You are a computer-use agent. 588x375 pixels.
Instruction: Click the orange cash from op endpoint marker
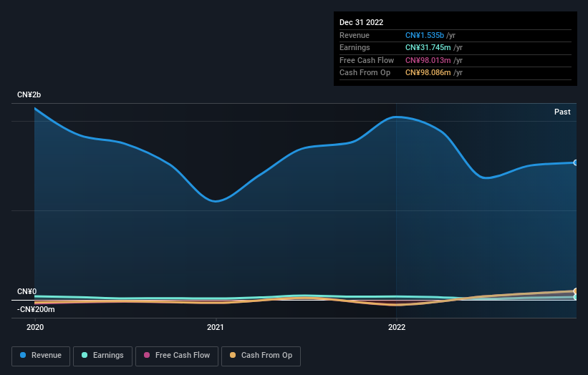(576, 291)
